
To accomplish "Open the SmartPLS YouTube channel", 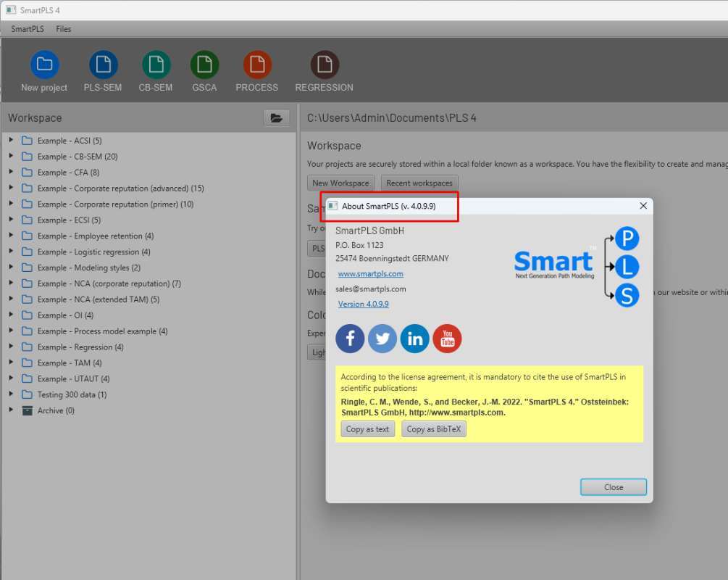I will click(x=447, y=339).
